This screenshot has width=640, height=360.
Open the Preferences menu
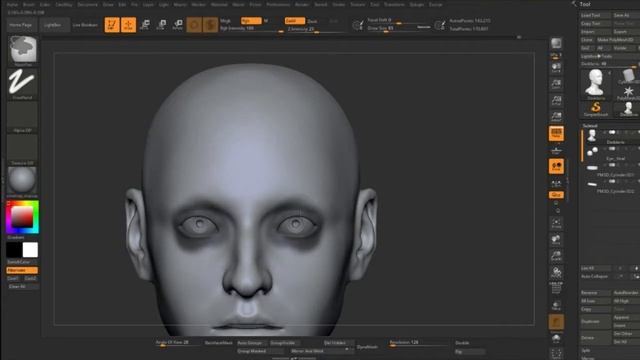278,4
